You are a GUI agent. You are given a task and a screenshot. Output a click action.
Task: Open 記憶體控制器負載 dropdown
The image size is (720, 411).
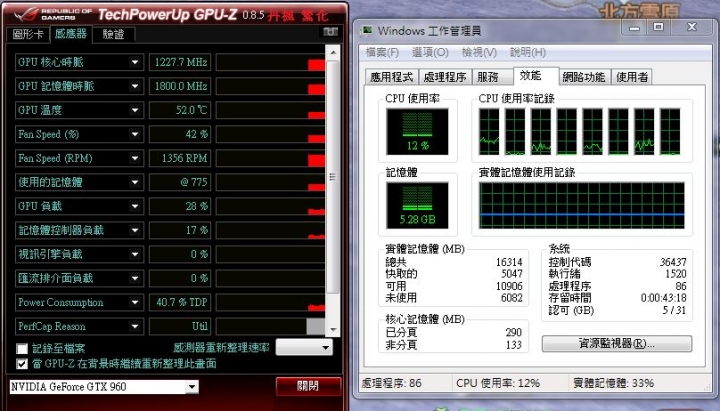coord(135,230)
